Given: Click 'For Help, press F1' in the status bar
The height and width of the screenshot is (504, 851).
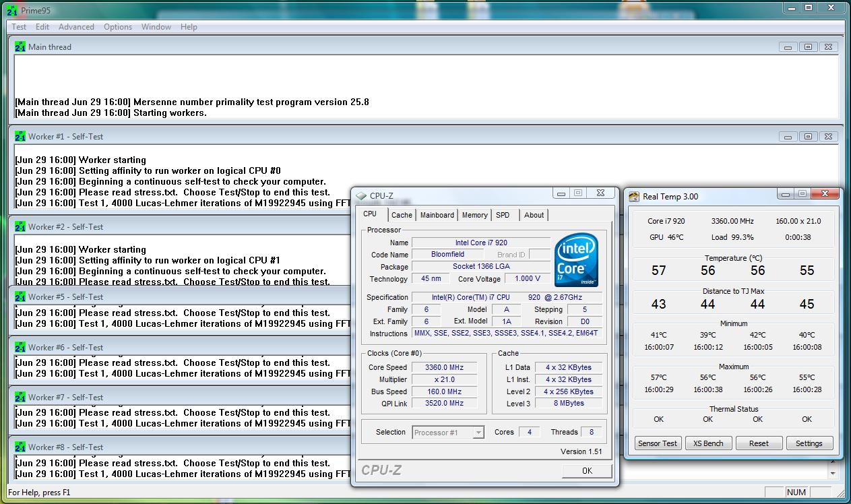Looking at the screenshot, I should (x=39, y=493).
